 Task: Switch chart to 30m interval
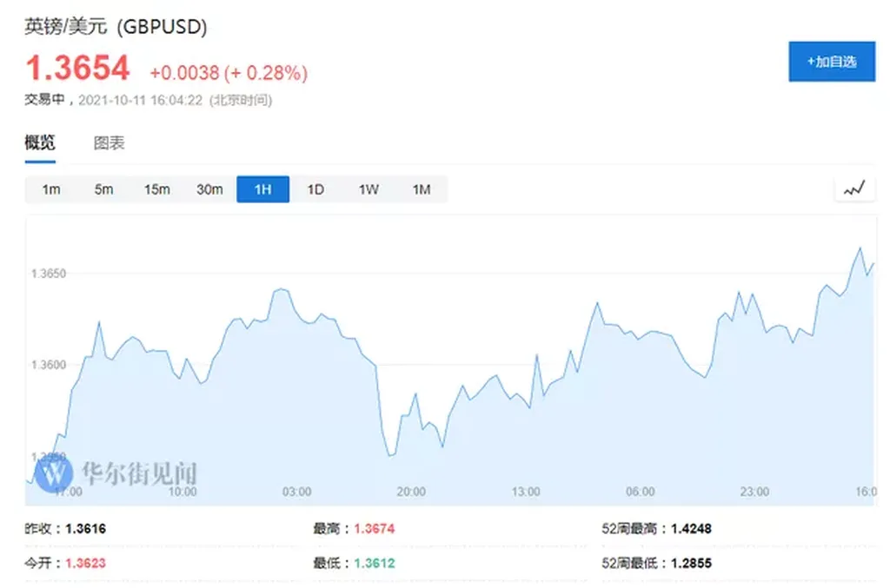point(209,189)
